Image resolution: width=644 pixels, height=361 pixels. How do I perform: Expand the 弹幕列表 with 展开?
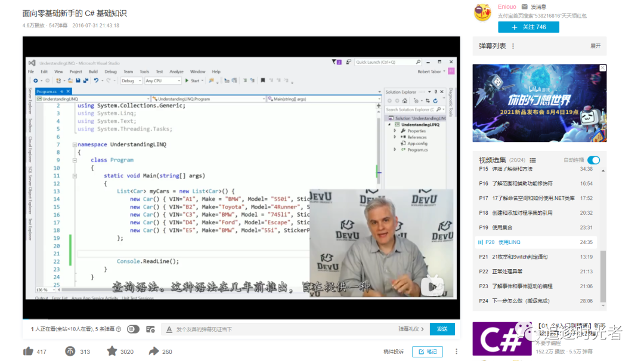tap(596, 46)
